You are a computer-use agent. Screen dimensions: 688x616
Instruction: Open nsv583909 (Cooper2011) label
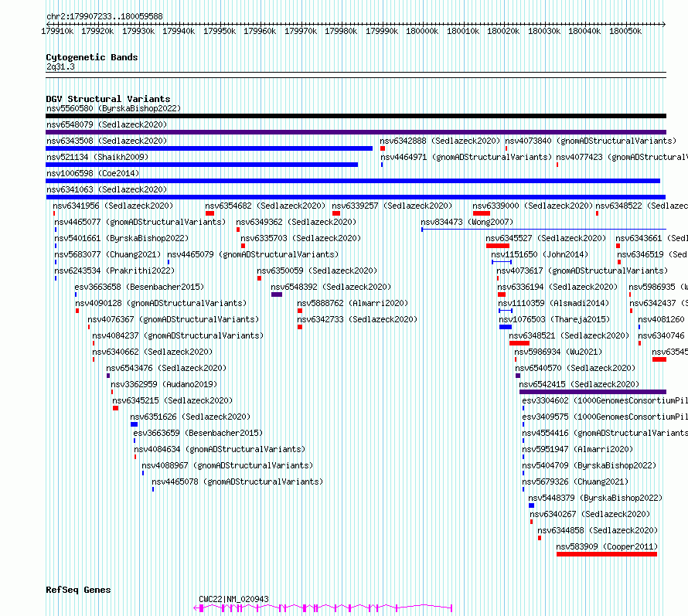point(607,546)
